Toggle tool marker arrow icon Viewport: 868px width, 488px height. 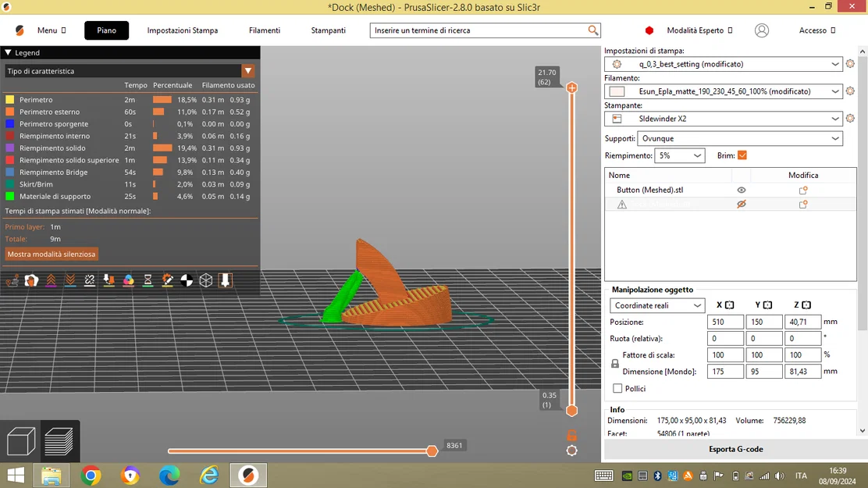click(x=226, y=281)
